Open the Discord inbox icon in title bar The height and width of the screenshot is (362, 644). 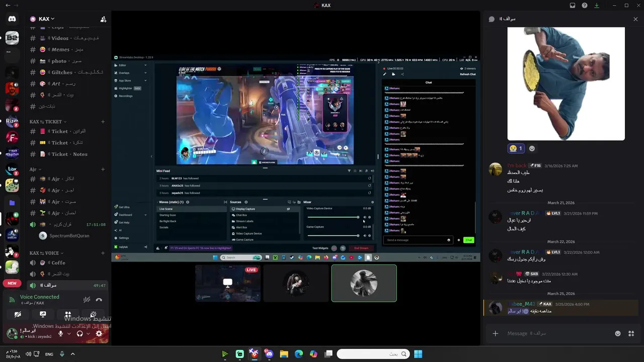click(573, 6)
